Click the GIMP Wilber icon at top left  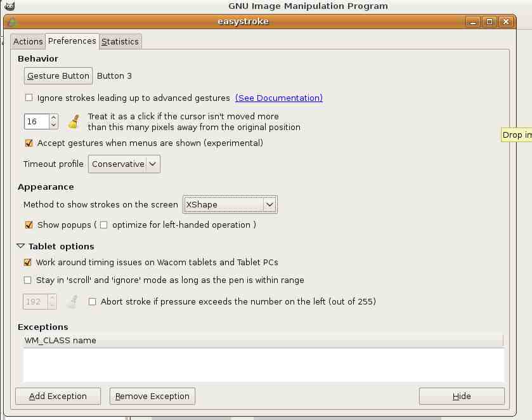[x=10, y=6]
